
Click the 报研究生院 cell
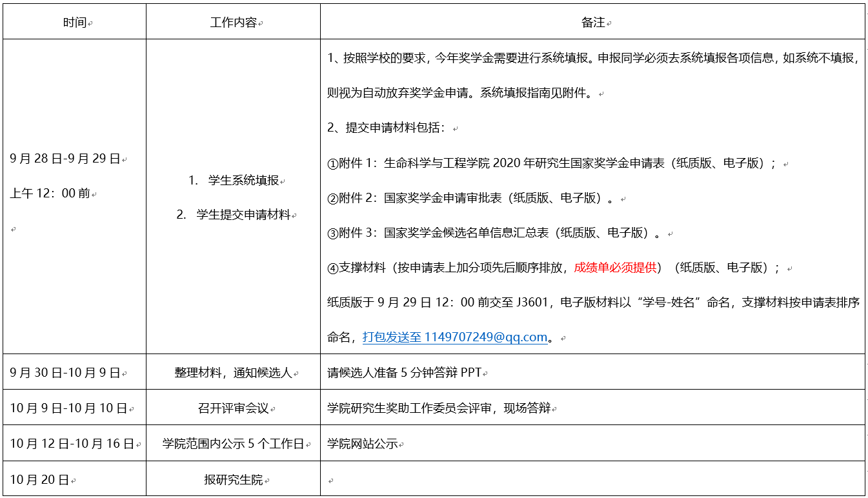233,479
